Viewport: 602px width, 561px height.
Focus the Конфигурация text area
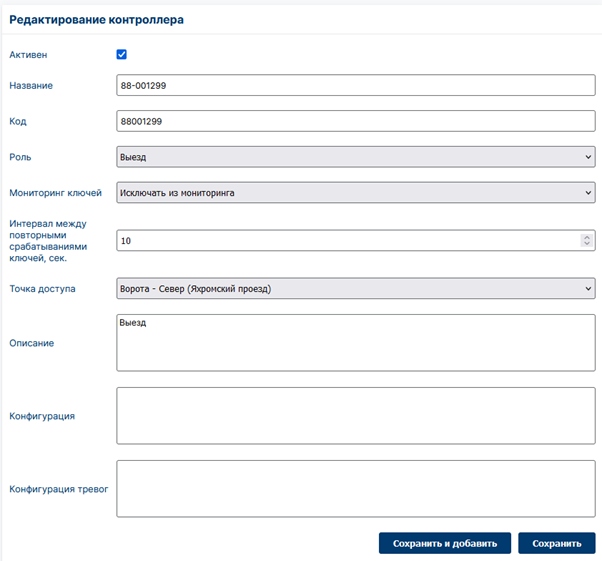pyautogui.click(x=356, y=416)
